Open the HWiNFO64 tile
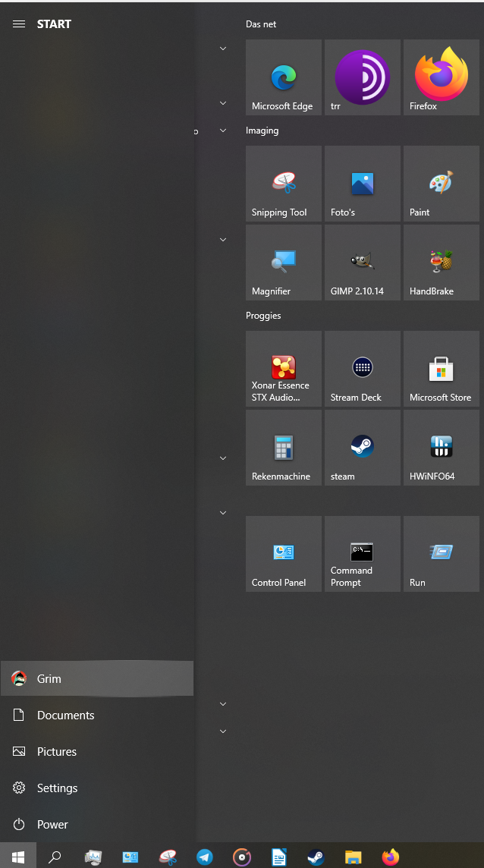The height and width of the screenshot is (868, 484). 442,448
